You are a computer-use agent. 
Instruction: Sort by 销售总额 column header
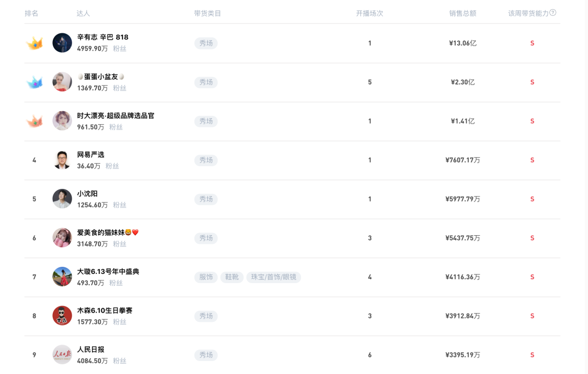pos(463,13)
